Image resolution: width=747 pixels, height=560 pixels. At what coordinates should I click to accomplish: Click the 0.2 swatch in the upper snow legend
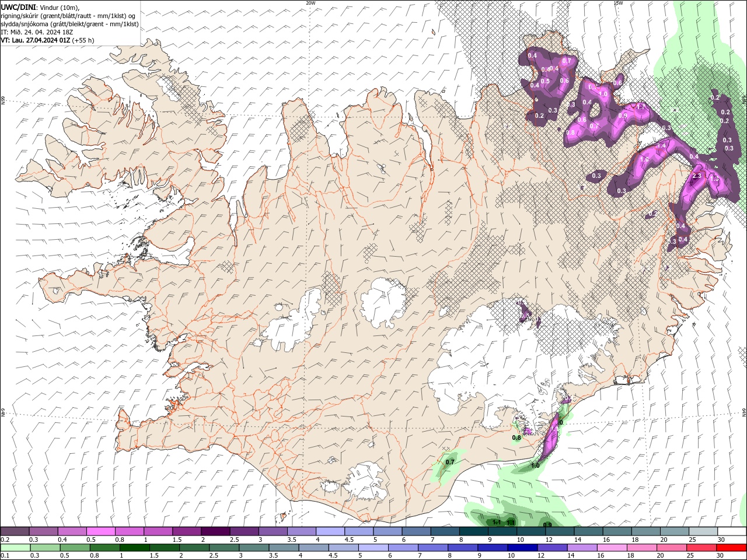tap(15, 531)
